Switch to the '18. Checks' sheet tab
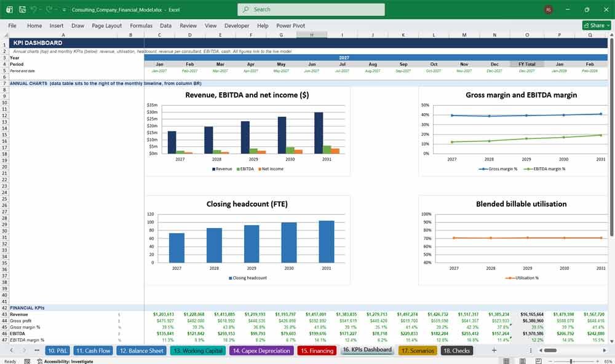Image resolution: width=615 pixels, height=364 pixels. click(456, 350)
